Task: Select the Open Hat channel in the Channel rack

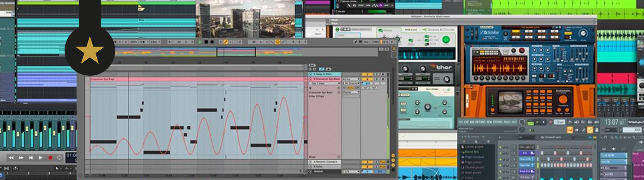Action: click(527, 165)
